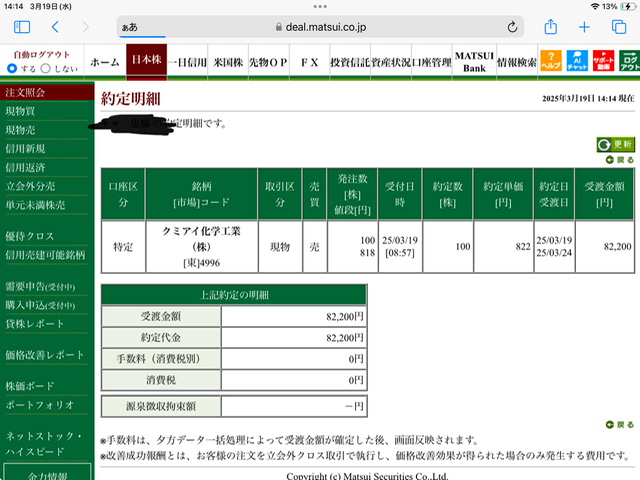Click the Wi-Fi status icon
The height and width of the screenshot is (480, 640).
coord(595,6)
